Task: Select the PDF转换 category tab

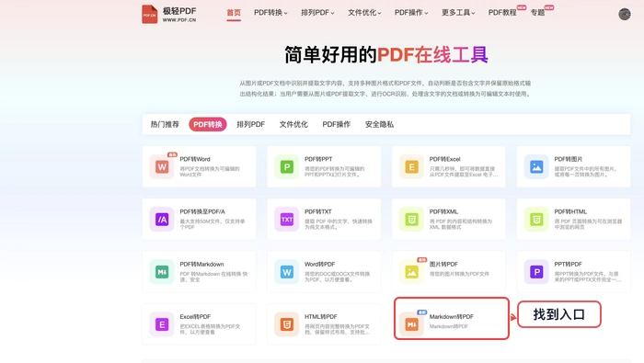Action: point(208,124)
